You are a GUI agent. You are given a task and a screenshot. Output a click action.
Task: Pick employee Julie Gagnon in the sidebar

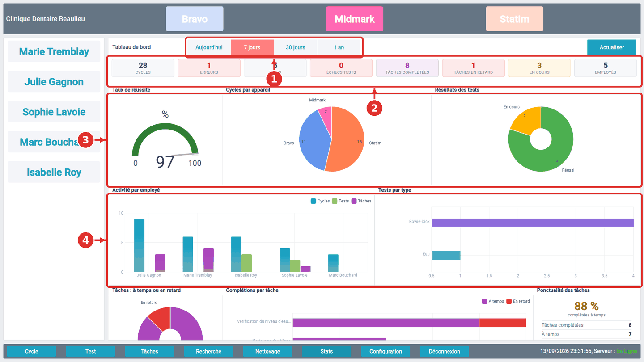coord(54,82)
